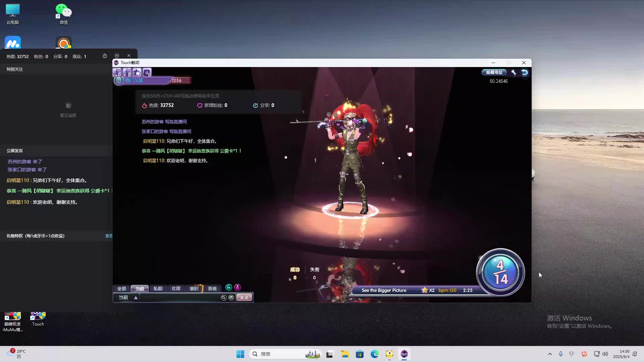
Task: Click the blue return arrow icon
Action: click(525, 72)
